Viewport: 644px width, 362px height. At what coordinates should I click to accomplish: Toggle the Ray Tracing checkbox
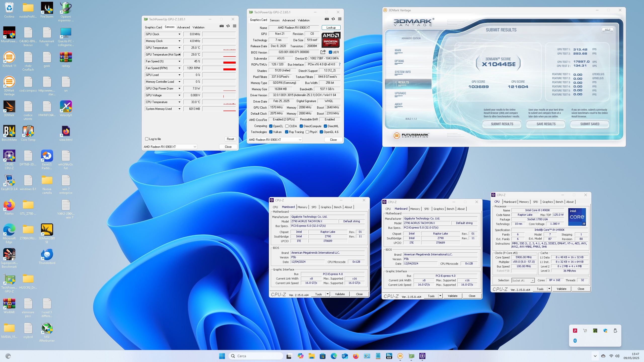(287, 132)
